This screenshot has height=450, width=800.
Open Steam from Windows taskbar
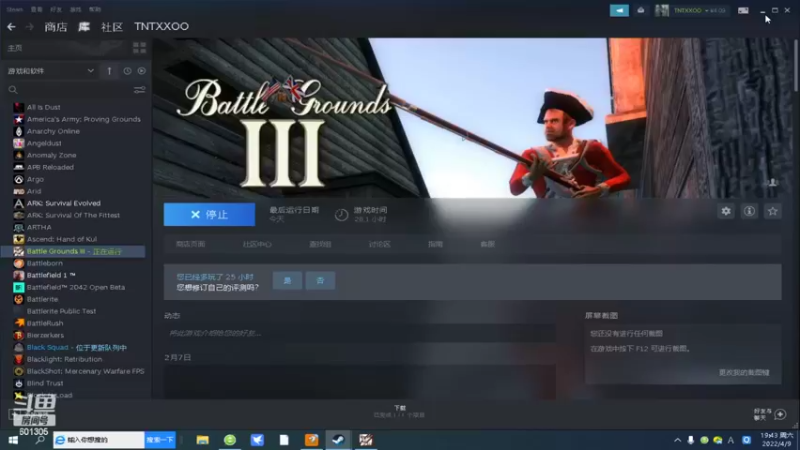pyautogui.click(x=338, y=440)
